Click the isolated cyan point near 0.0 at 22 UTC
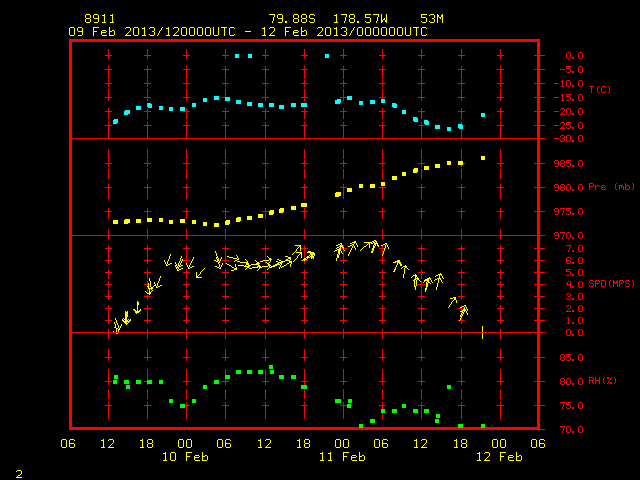 click(x=327, y=56)
